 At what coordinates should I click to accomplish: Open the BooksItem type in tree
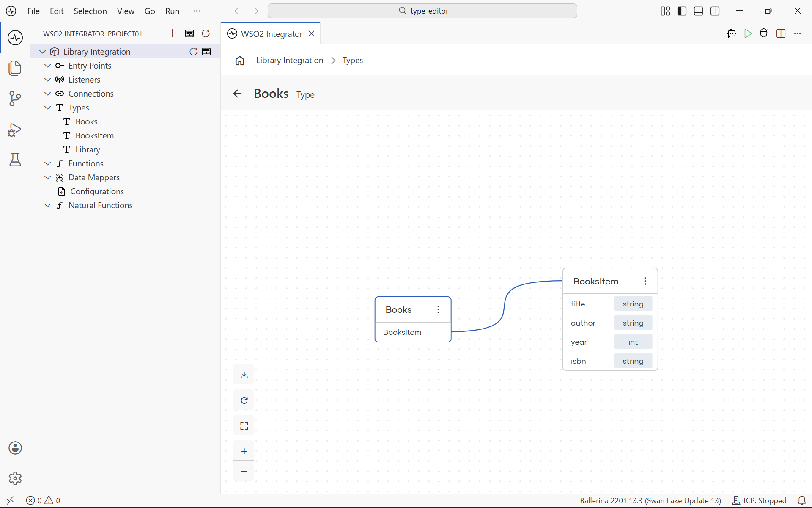[95, 135]
